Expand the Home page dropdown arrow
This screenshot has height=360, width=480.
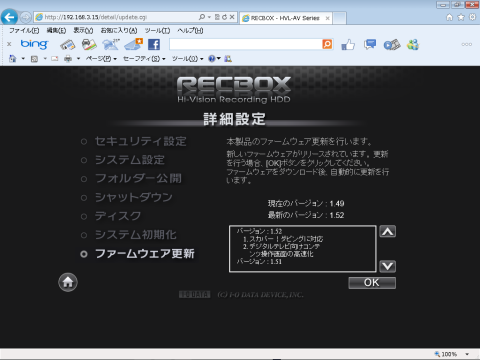[x=23, y=59]
